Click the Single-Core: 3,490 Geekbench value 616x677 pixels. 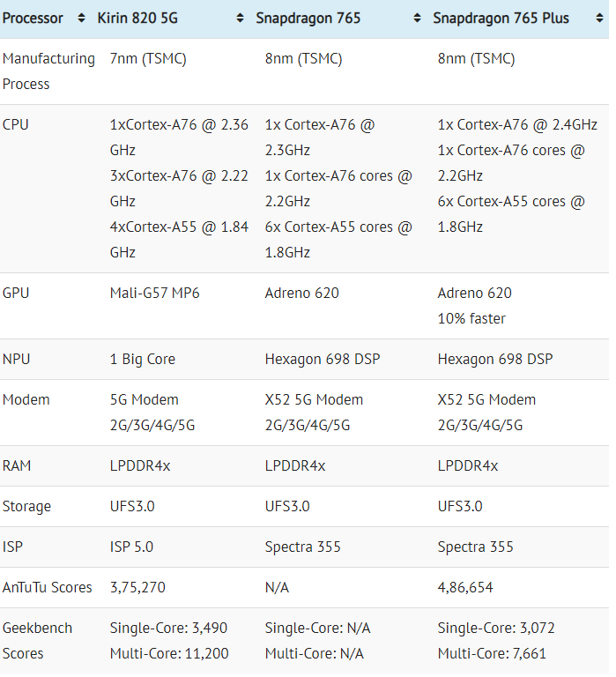pos(168,628)
